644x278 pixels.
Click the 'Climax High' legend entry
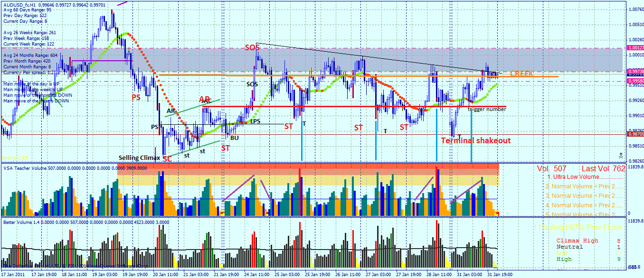[578, 241]
